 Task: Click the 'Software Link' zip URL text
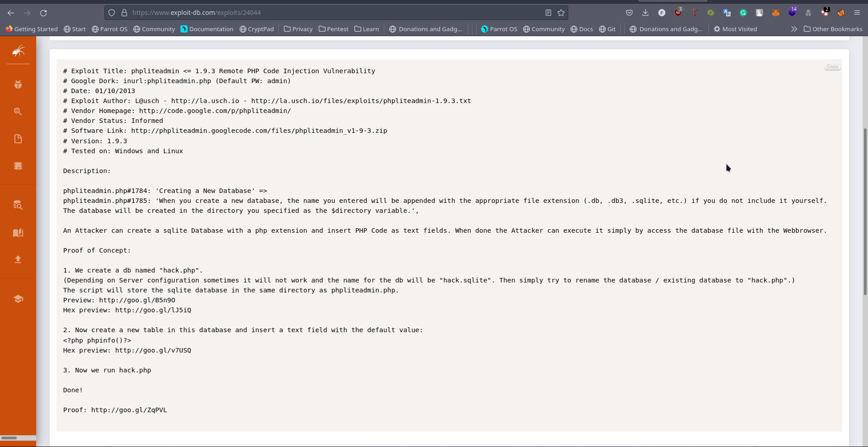[259, 131]
